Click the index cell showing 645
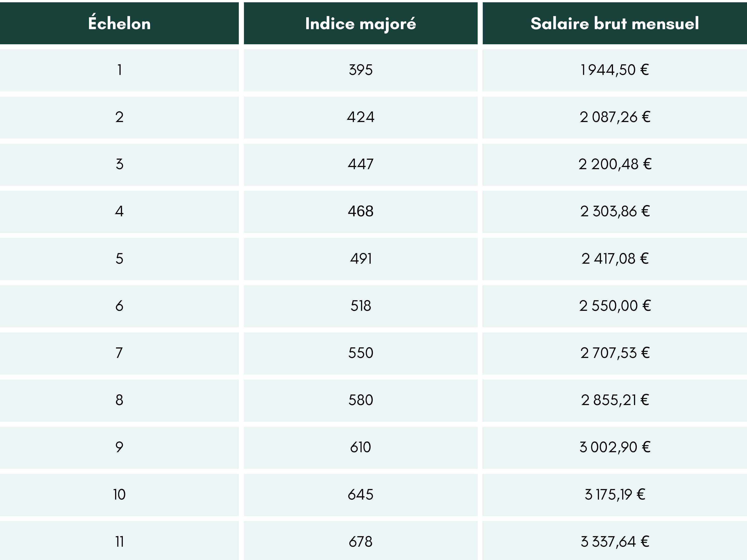The width and height of the screenshot is (747, 560). [x=360, y=494]
